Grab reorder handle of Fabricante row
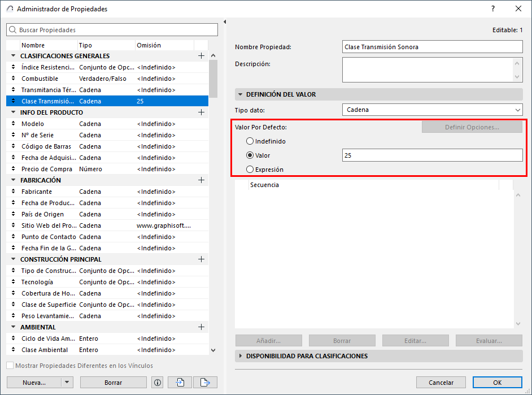Screen dimensions: 532x395 (13, 192)
